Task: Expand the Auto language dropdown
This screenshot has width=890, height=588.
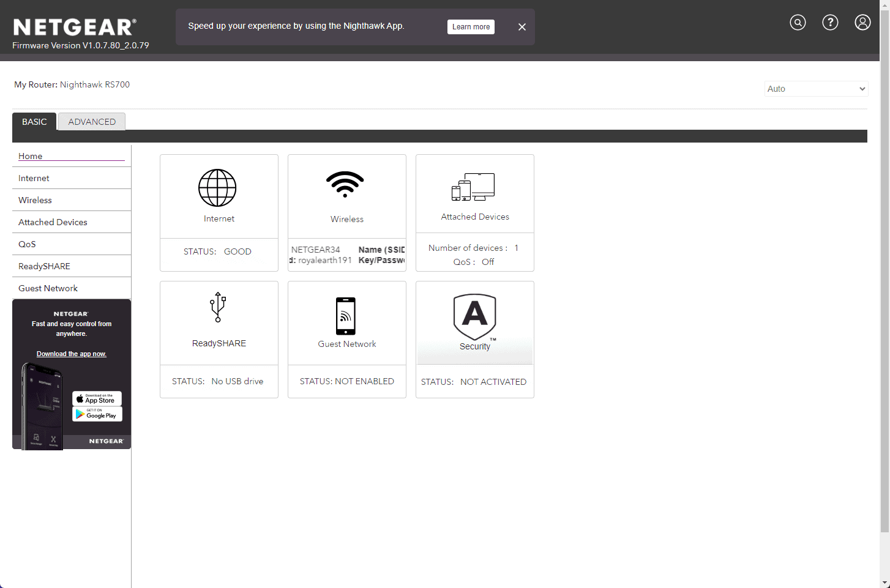Action: pyautogui.click(x=816, y=89)
